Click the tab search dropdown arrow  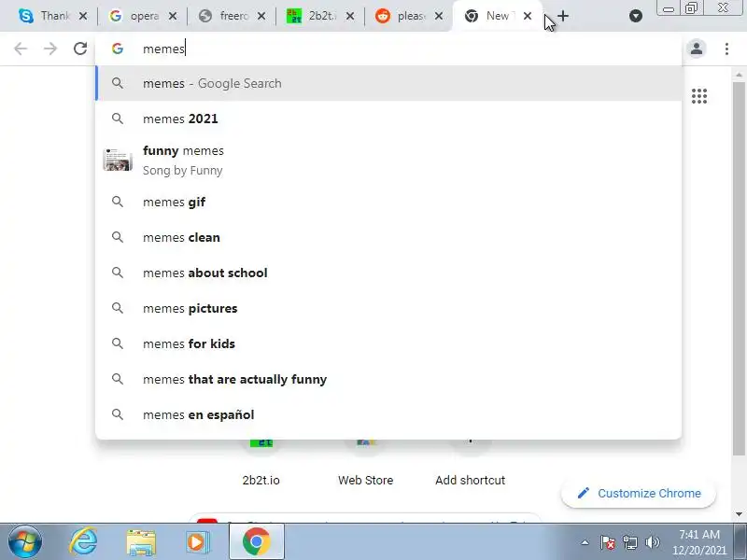coord(636,16)
